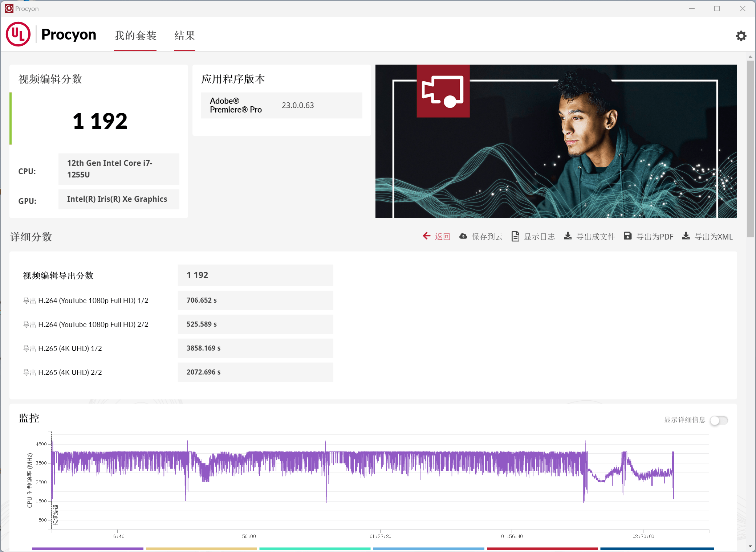Screen dimensions: 756x552
Task: Click the show log document icon
Action: (515, 236)
